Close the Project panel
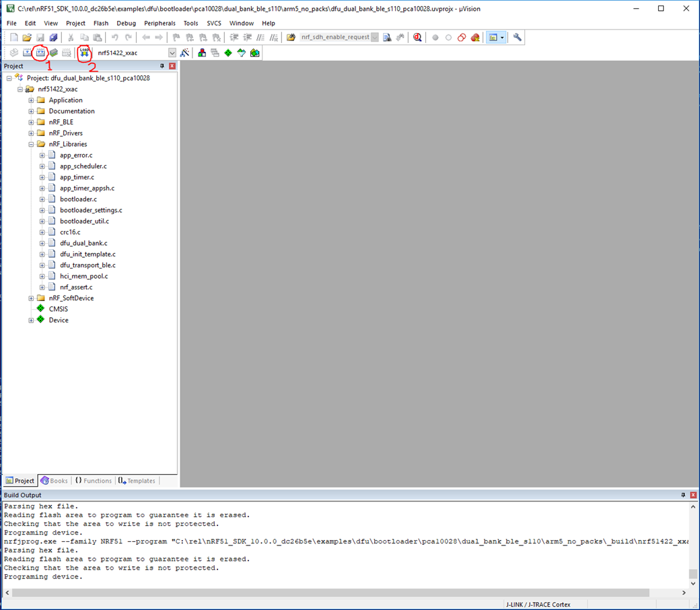 click(172, 66)
